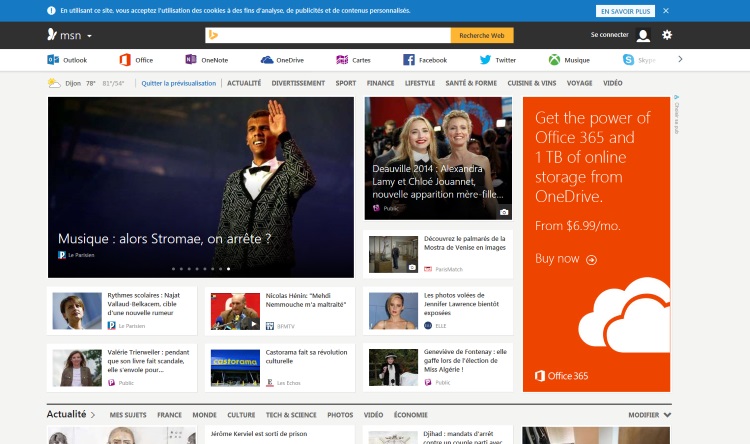The width and height of the screenshot is (750, 444).
Task: Switch to Culture news tab
Action: click(241, 415)
